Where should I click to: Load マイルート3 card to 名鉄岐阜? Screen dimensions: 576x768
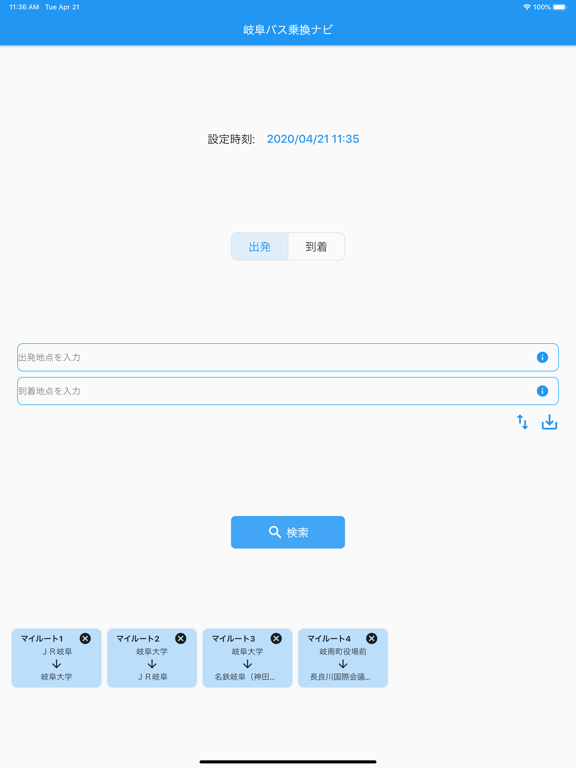(247, 658)
